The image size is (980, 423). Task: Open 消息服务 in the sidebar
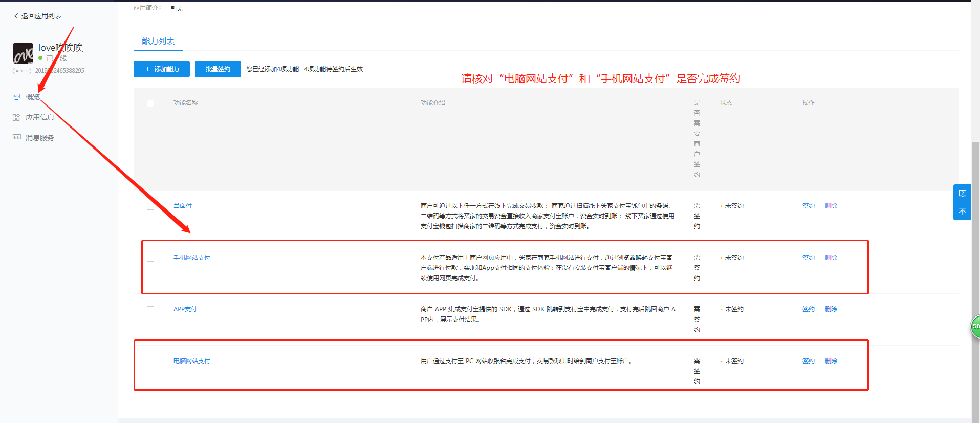[x=40, y=138]
